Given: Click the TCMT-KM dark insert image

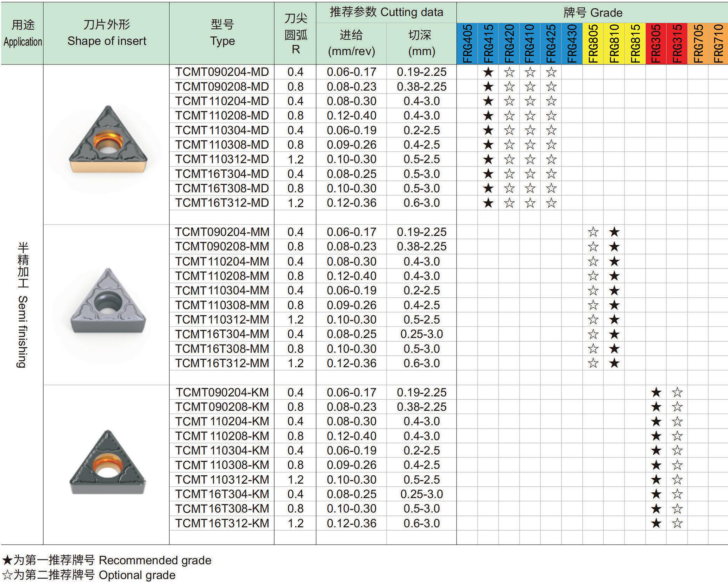Looking at the screenshot, I should (x=107, y=462).
